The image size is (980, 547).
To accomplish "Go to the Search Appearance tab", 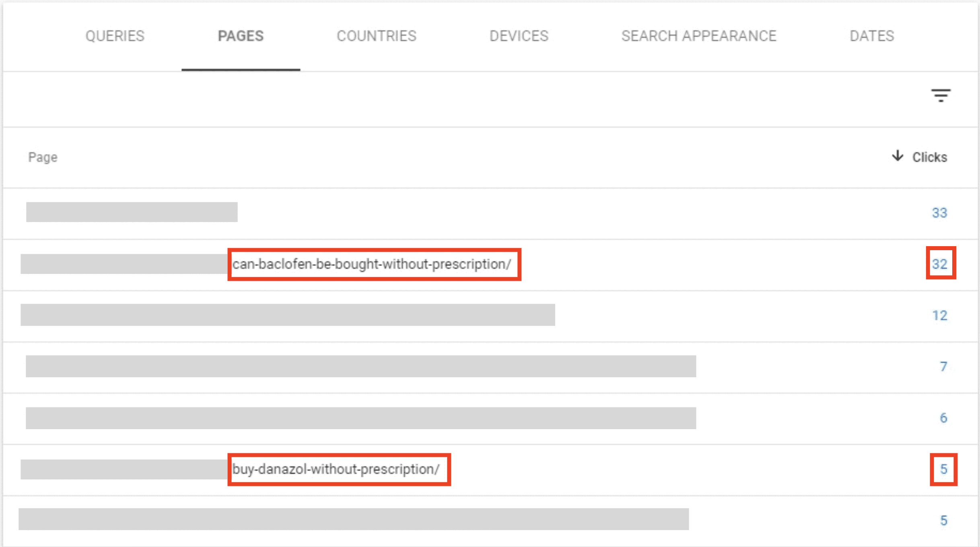I will point(698,36).
